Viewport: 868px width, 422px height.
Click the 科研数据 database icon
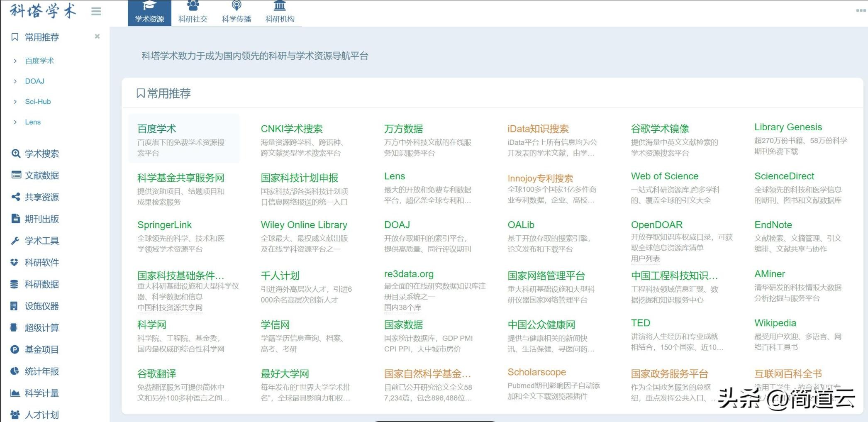(14, 284)
